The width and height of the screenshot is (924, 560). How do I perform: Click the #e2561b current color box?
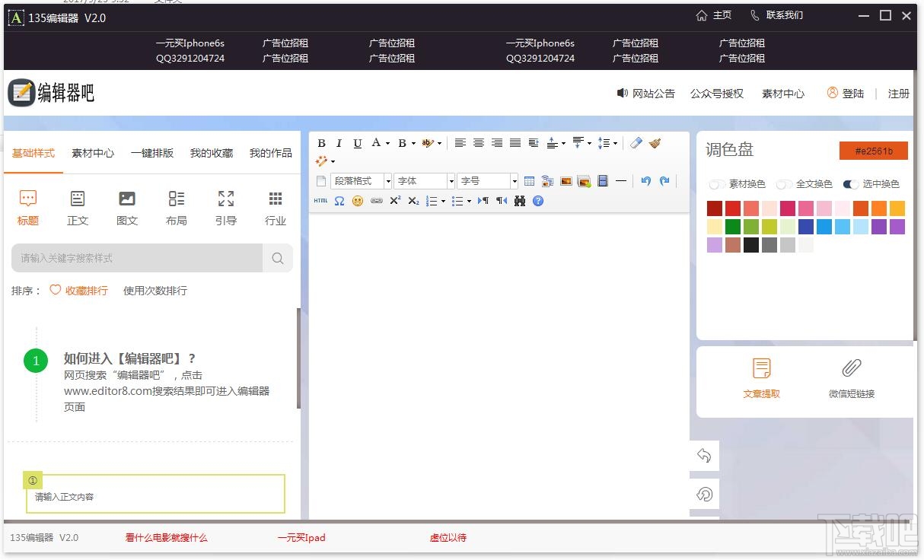[x=874, y=151]
